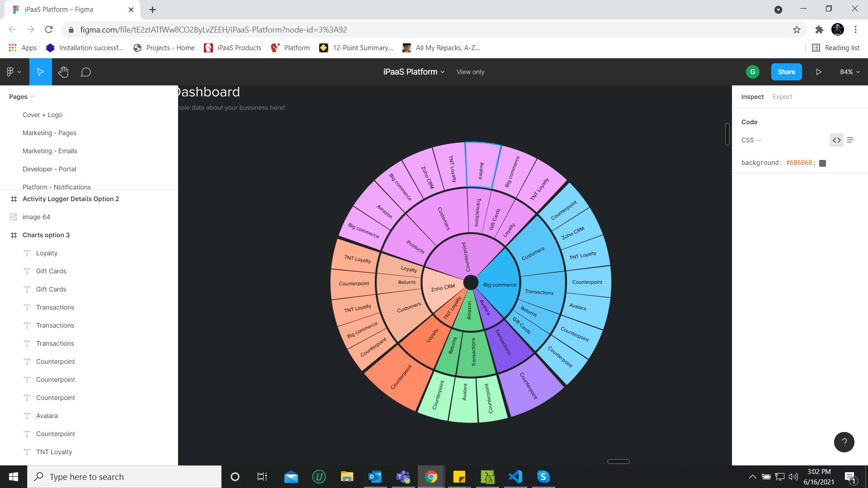Click the green G user avatar

(752, 72)
